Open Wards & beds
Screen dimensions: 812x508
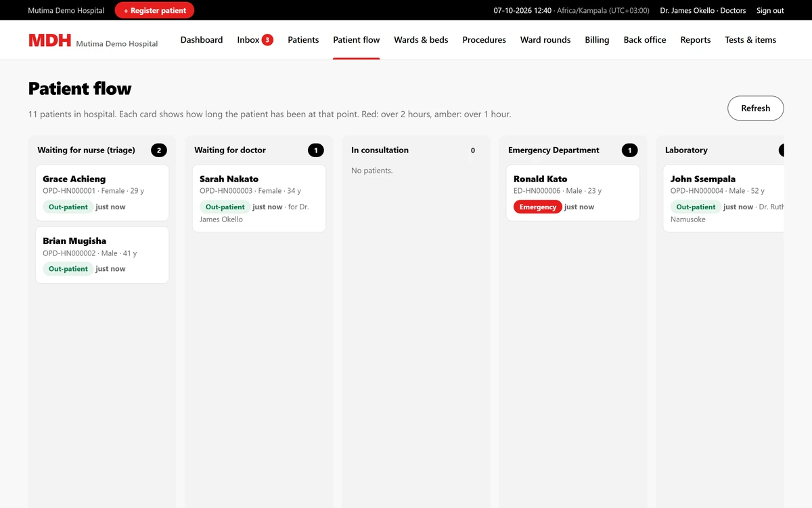[421, 40]
